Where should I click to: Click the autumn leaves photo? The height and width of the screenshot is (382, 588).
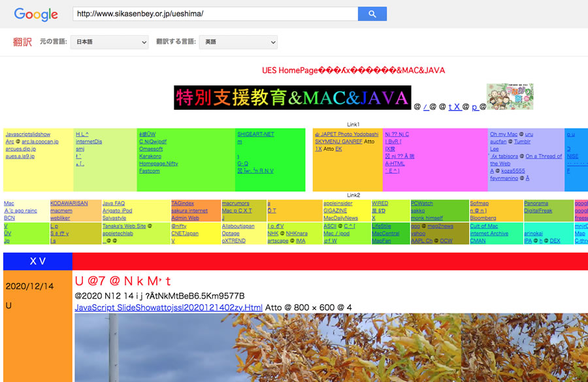331,347
